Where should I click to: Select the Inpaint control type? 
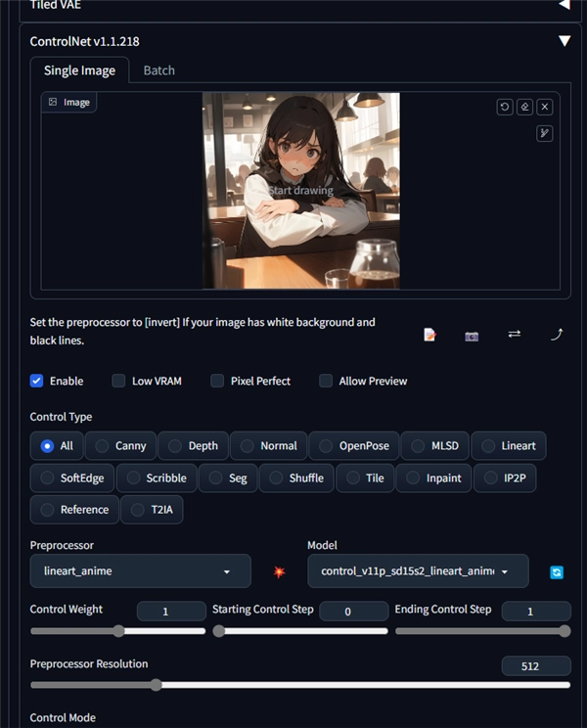433,478
